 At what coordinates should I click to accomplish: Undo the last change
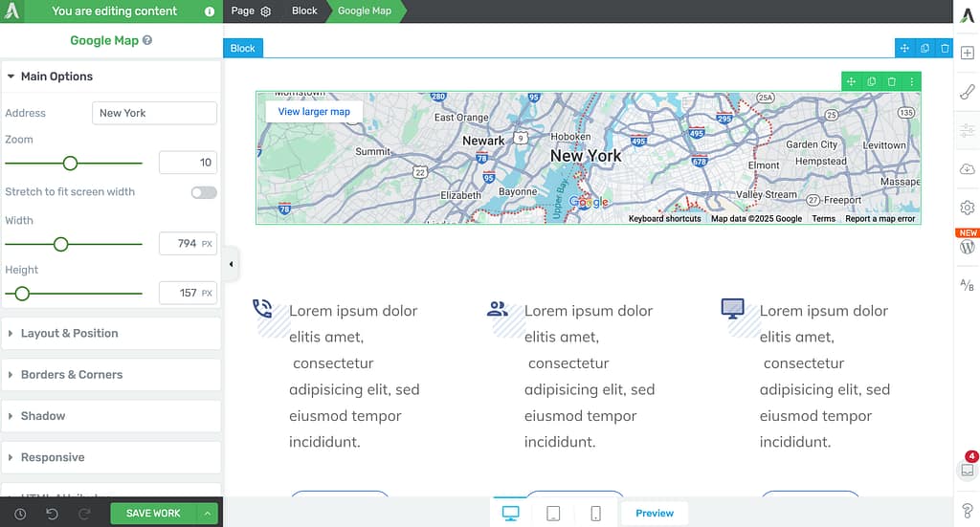[x=52, y=514]
